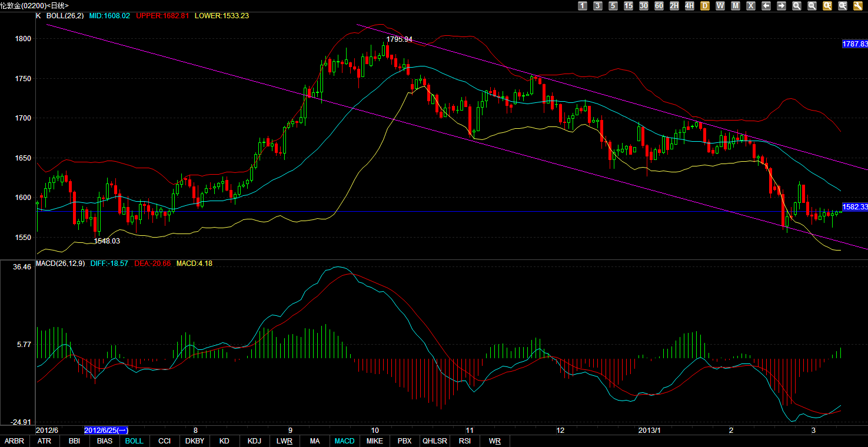Click the left arrow navigation icon
The width and height of the screenshot is (868, 447).
pos(766,5)
